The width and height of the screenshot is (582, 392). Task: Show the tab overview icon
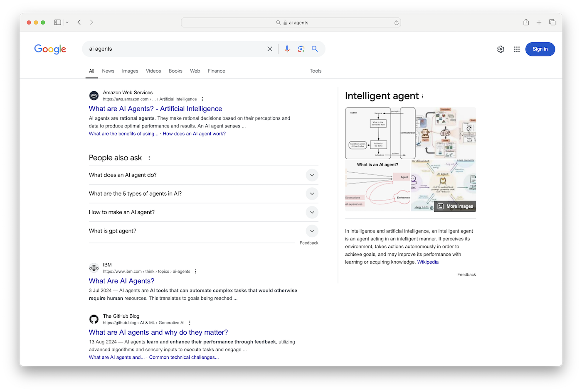point(552,22)
